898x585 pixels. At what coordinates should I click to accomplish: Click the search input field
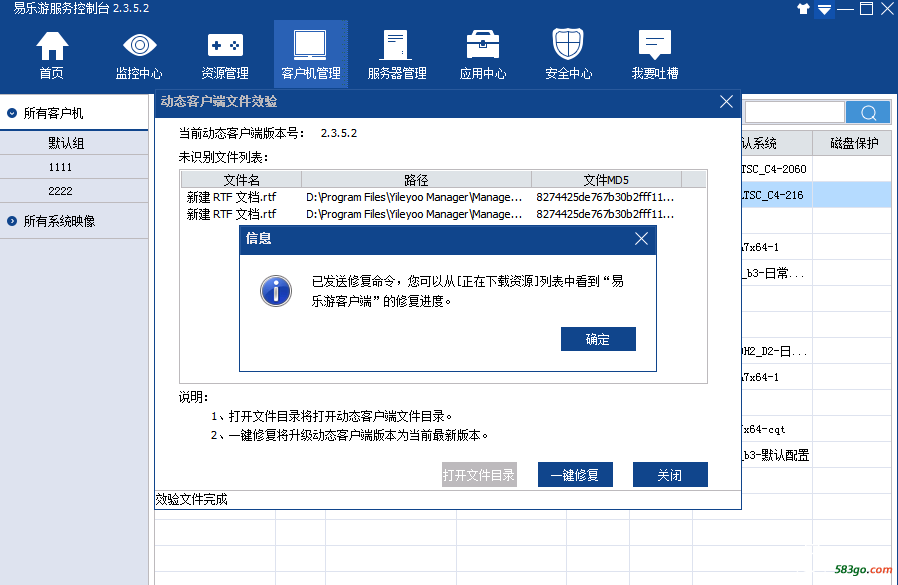(x=794, y=112)
